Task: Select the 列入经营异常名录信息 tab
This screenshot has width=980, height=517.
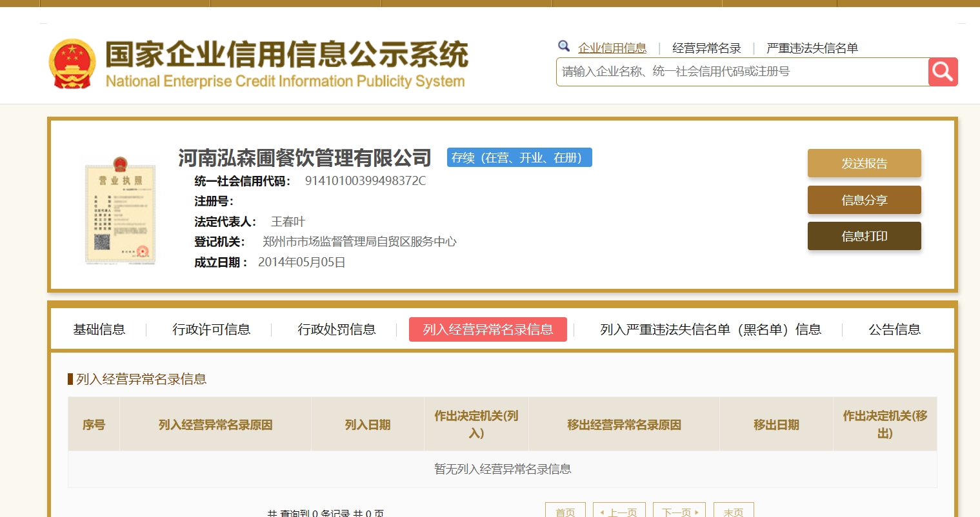Action: pos(488,329)
